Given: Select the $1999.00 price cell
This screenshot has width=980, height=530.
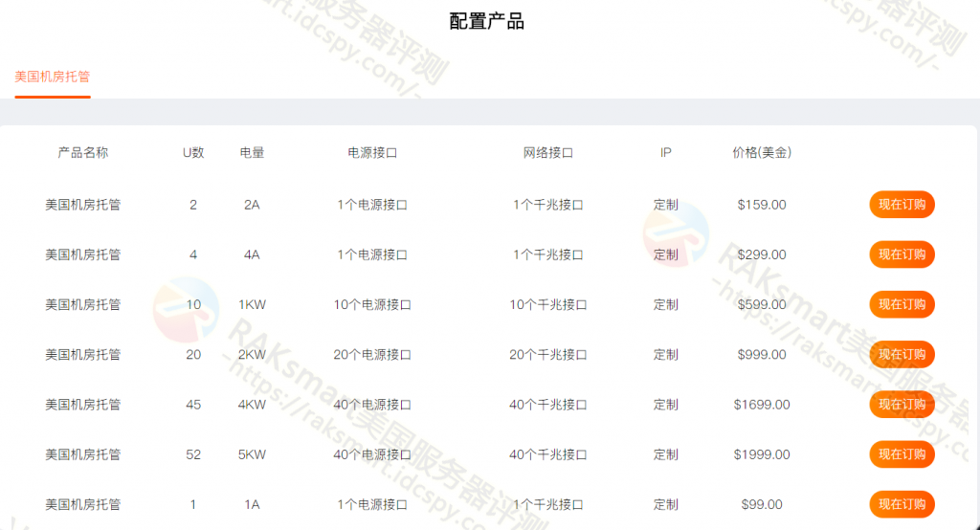Looking at the screenshot, I should [762, 454].
